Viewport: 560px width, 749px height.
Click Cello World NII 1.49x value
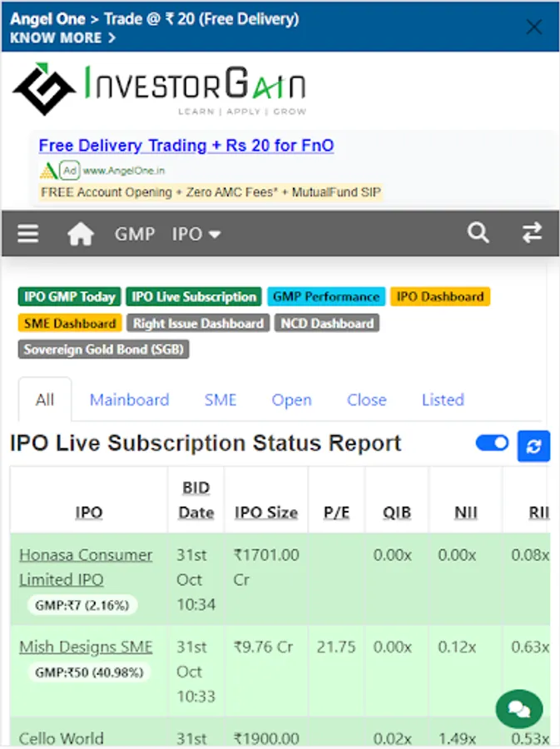pos(457,738)
